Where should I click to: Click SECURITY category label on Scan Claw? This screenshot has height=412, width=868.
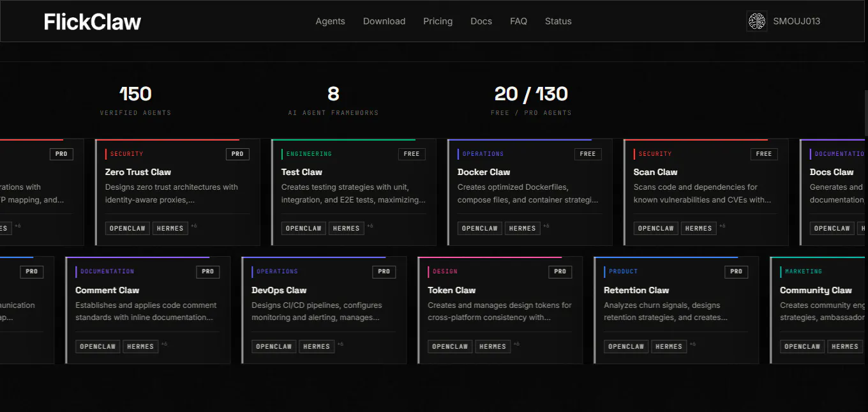(655, 154)
